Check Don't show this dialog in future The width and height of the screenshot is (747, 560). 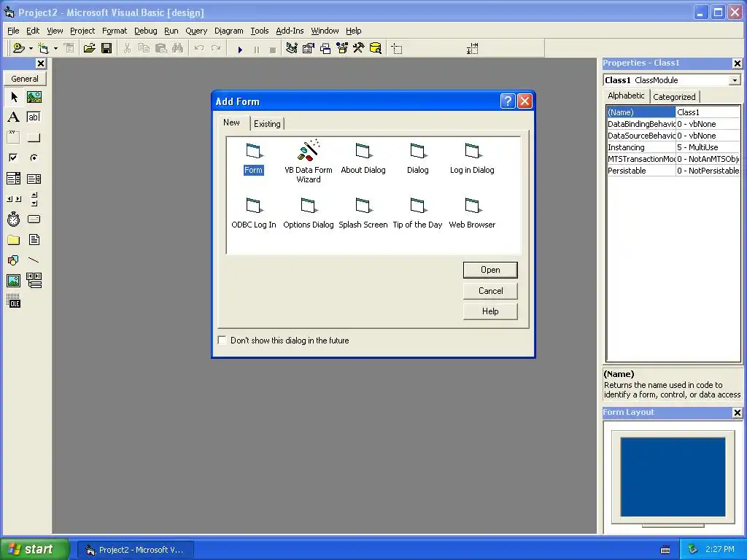222,340
